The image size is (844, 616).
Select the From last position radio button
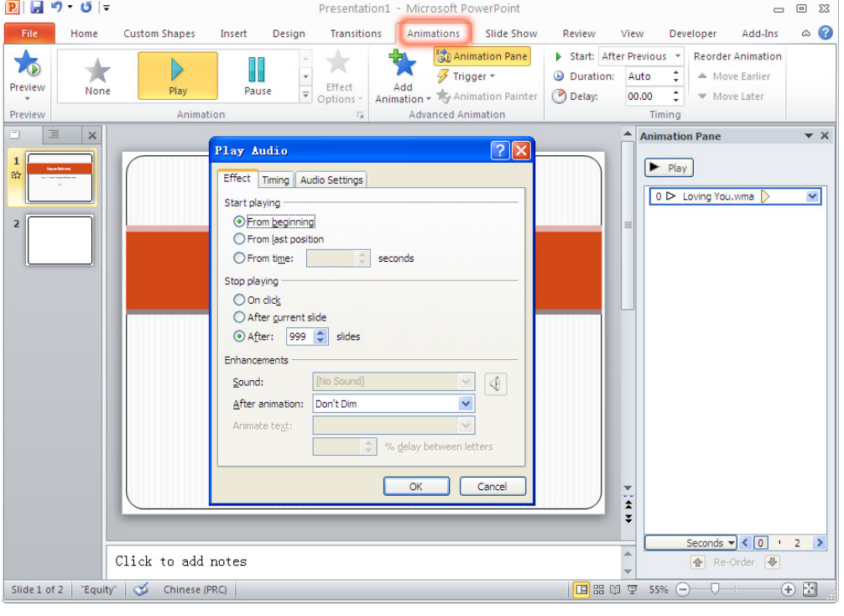[240, 239]
